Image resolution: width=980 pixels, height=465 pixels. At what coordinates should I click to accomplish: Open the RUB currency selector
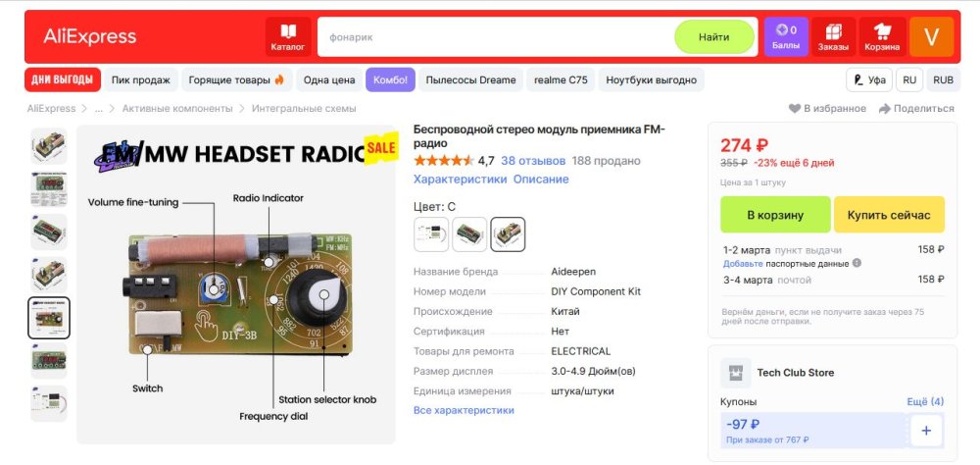click(943, 80)
